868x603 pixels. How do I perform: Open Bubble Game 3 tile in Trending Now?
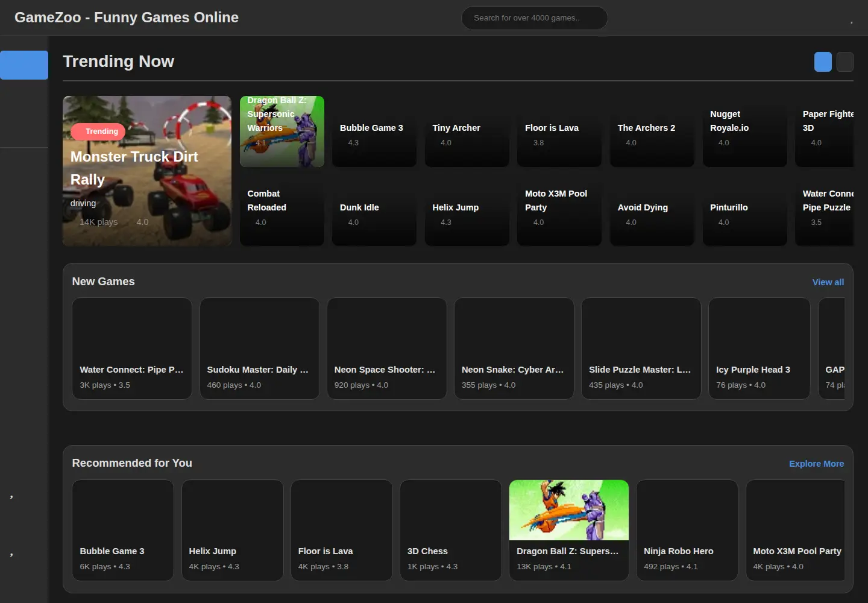pos(374,131)
